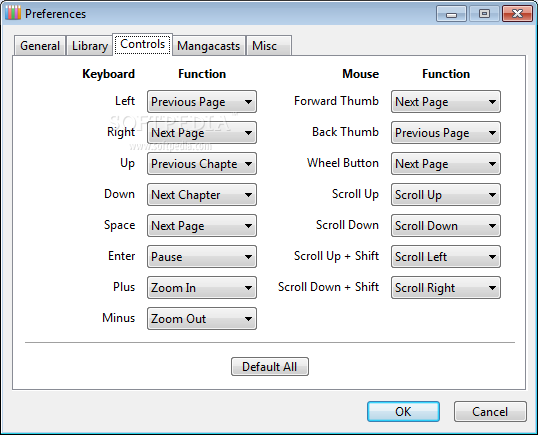Viewport: 538px width, 435px height.
Task: Click the Wheel Button label
Action: point(343,163)
